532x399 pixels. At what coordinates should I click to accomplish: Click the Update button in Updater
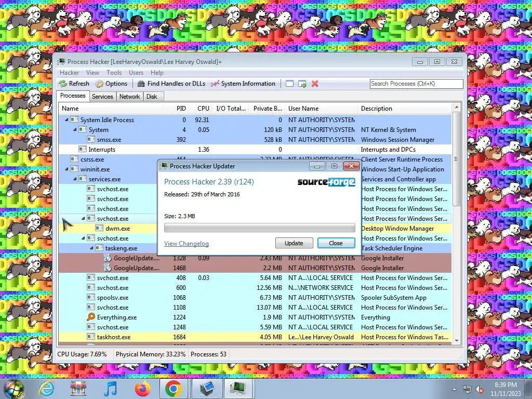pos(294,243)
